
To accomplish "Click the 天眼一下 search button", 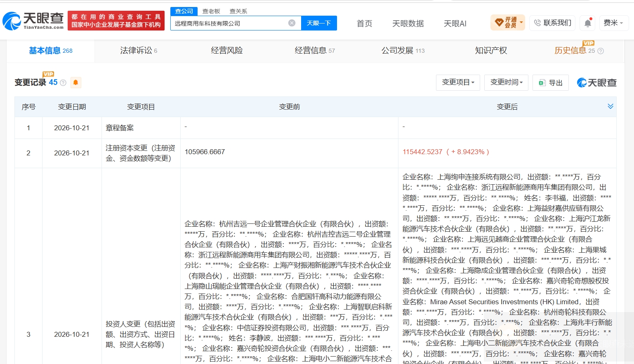I will pos(319,23).
